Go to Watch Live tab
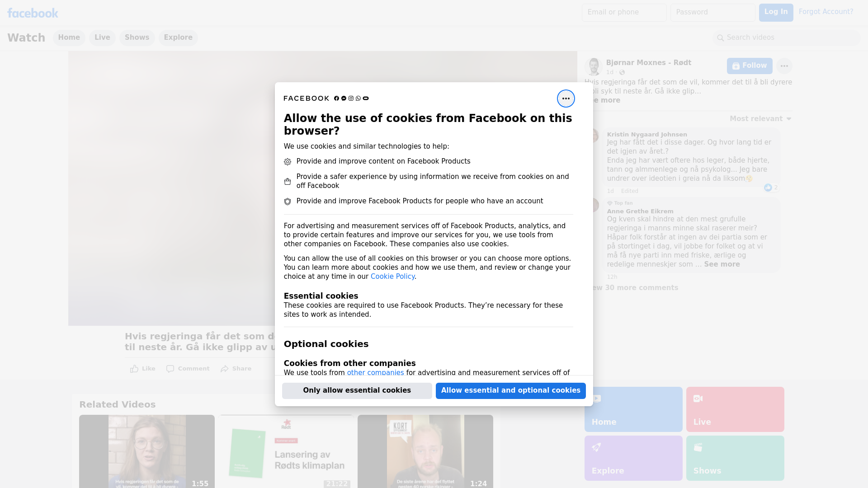The image size is (868, 488). pyautogui.click(x=102, y=38)
